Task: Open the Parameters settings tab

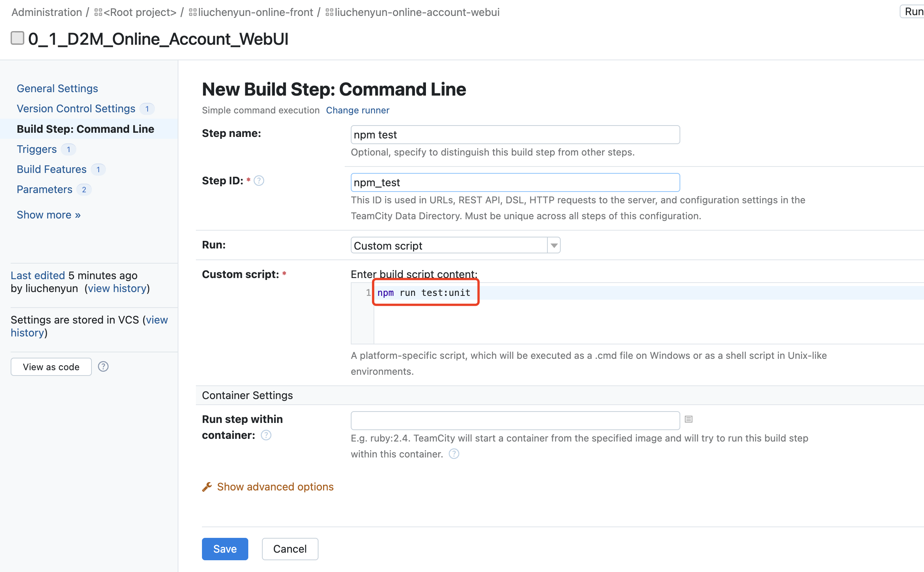Action: click(x=44, y=189)
